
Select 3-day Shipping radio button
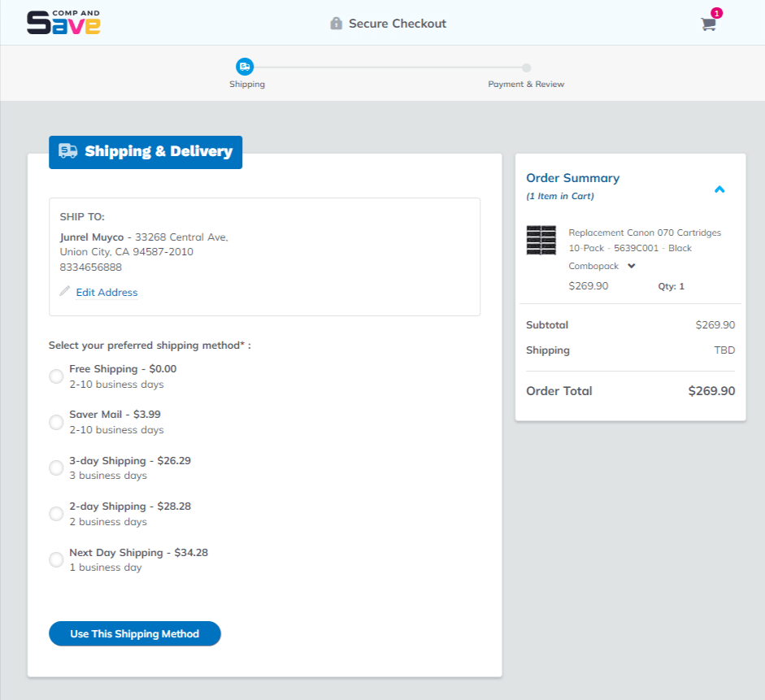click(56, 467)
